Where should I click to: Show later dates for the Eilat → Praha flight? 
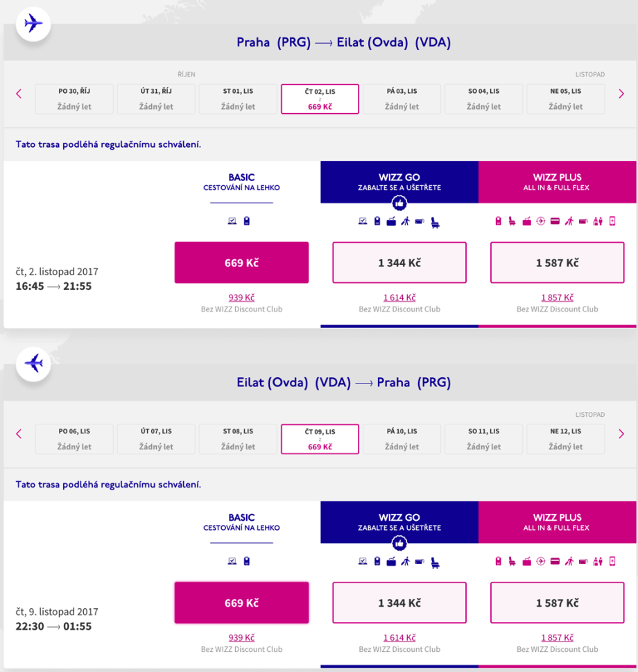621,433
